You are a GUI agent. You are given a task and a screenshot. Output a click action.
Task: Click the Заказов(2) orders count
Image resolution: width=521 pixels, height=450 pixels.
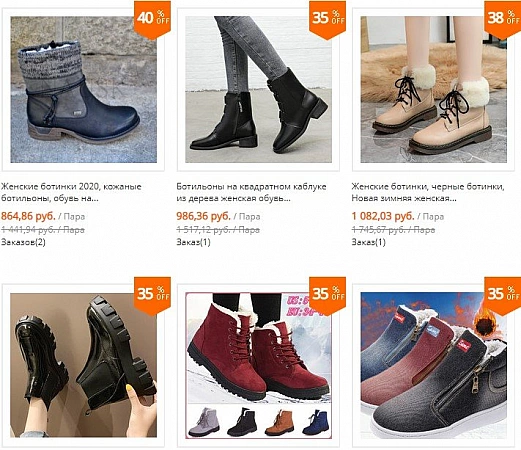pos(23,242)
